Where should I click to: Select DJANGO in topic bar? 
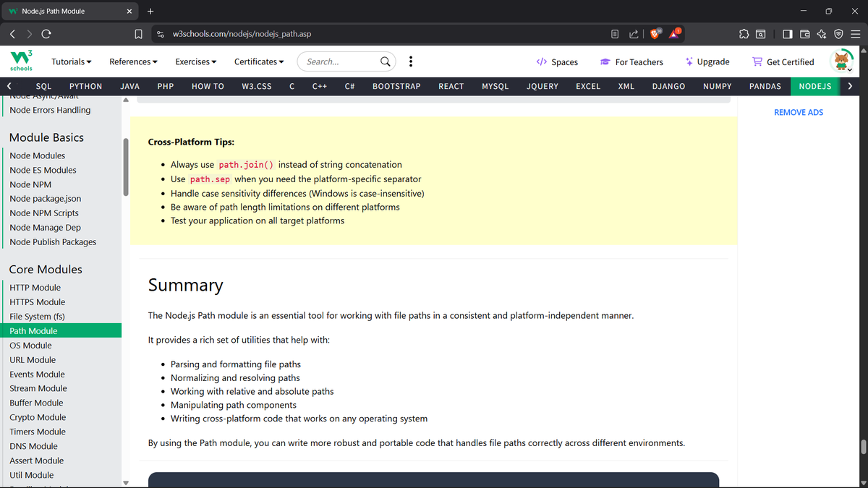[668, 86]
